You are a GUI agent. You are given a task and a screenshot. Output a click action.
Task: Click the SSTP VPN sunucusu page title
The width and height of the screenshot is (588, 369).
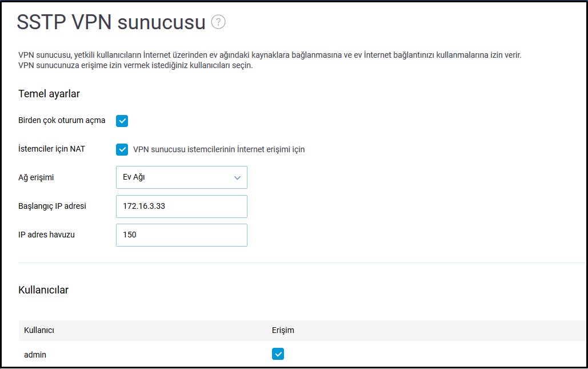(111, 22)
